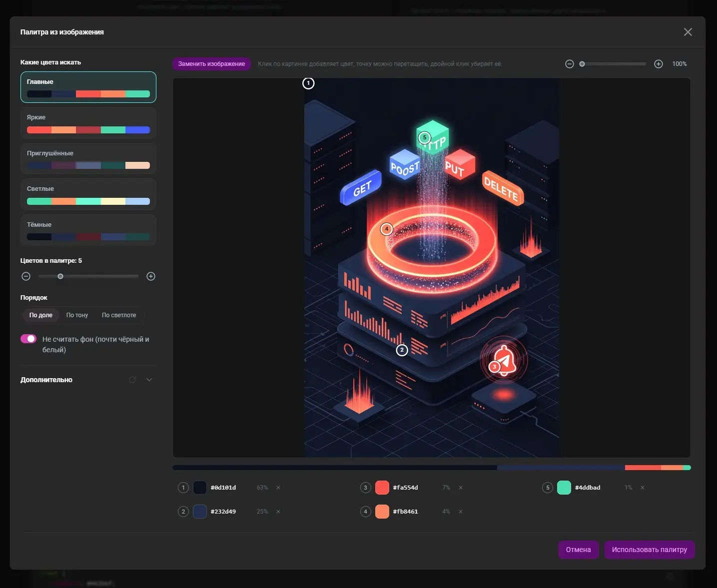Reset Дополнительно settings with refresh icon
Screen dimensions: 717x588
tap(132, 380)
